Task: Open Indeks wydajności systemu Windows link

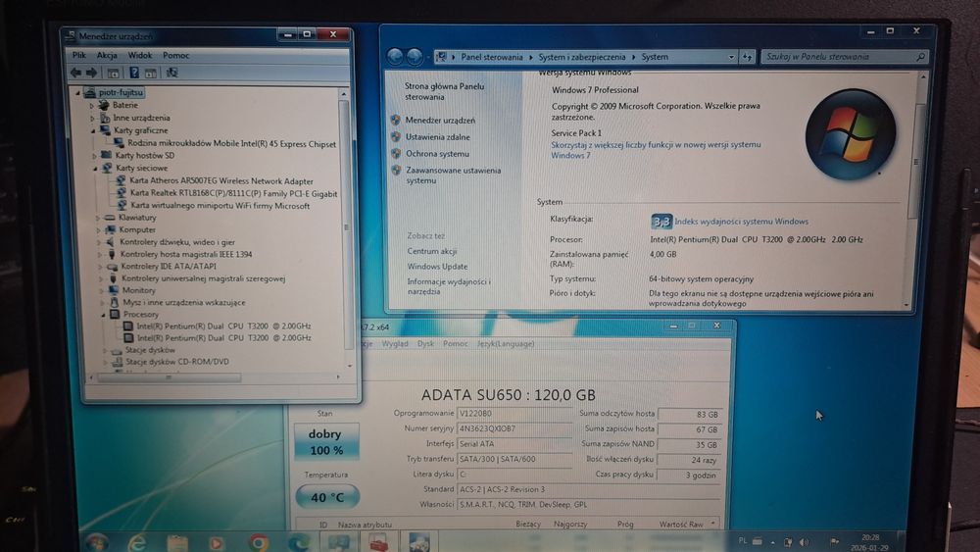Action: (x=741, y=222)
